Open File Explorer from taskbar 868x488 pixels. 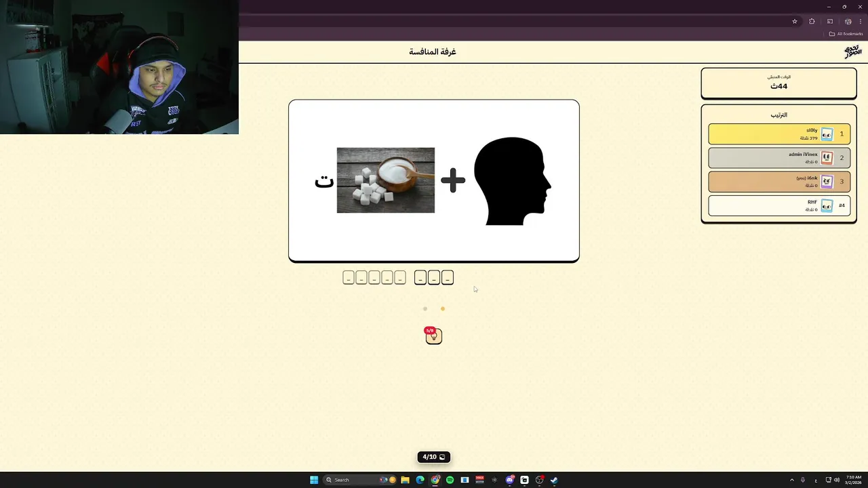(405, 480)
